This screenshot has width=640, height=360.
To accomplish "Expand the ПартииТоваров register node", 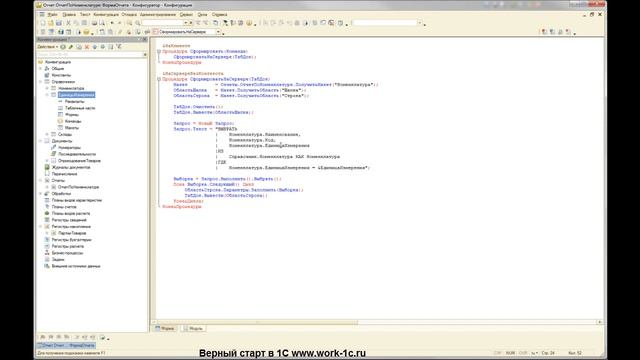I will (x=47, y=233).
